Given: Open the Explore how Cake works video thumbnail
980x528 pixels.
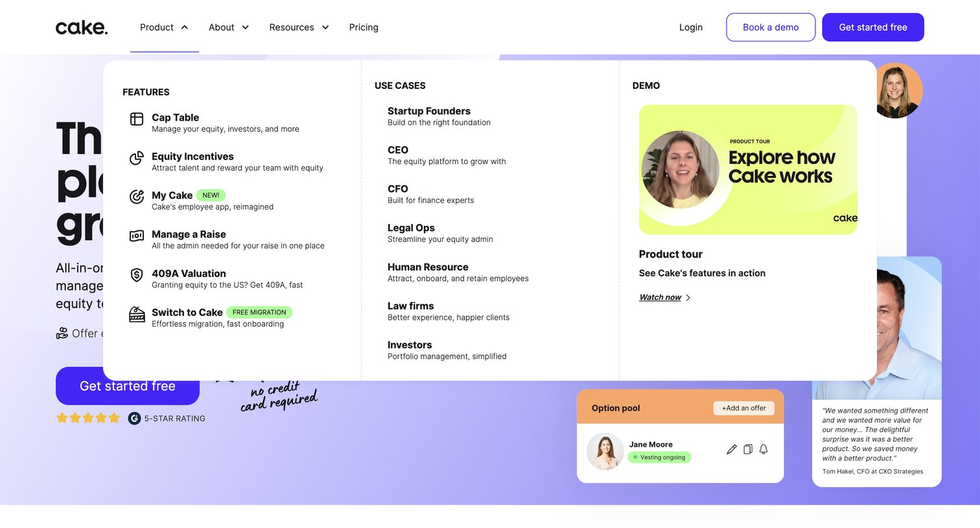Looking at the screenshot, I should [748, 170].
